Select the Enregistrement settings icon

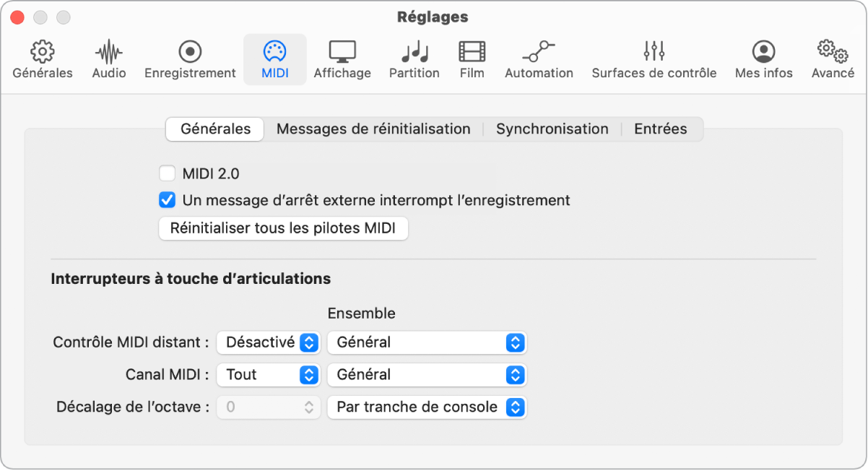(x=190, y=58)
